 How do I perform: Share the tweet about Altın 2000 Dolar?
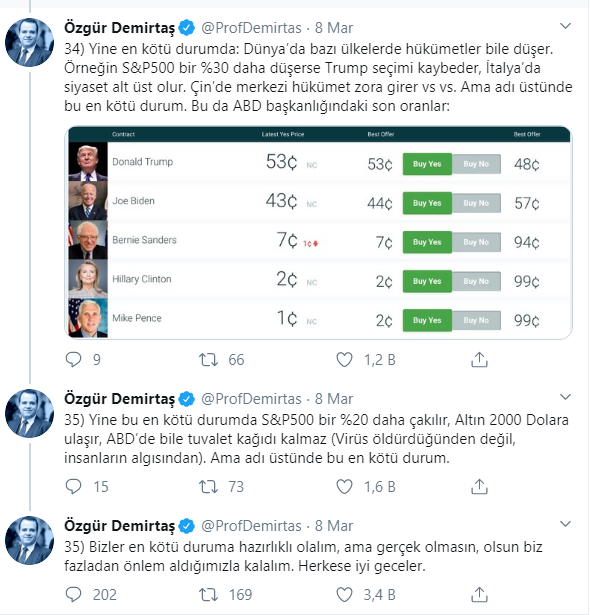[479, 486]
